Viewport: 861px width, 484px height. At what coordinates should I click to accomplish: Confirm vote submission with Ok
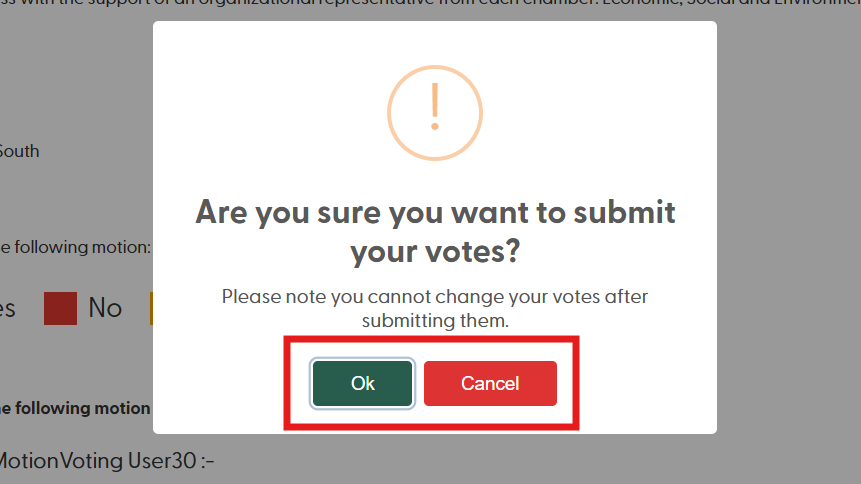362,383
